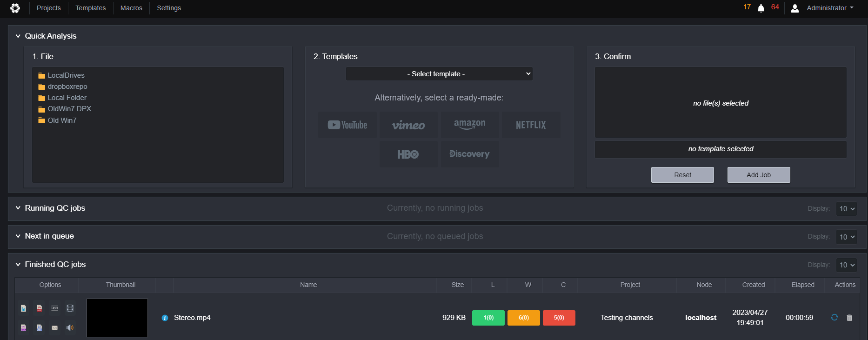Download the PDF report for Stereo.mp4

(39, 308)
